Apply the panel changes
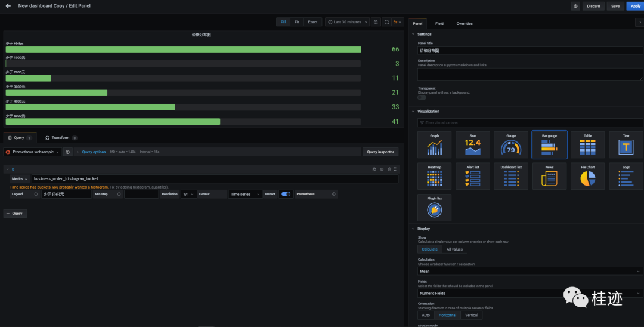The image size is (644, 327). click(x=635, y=6)
